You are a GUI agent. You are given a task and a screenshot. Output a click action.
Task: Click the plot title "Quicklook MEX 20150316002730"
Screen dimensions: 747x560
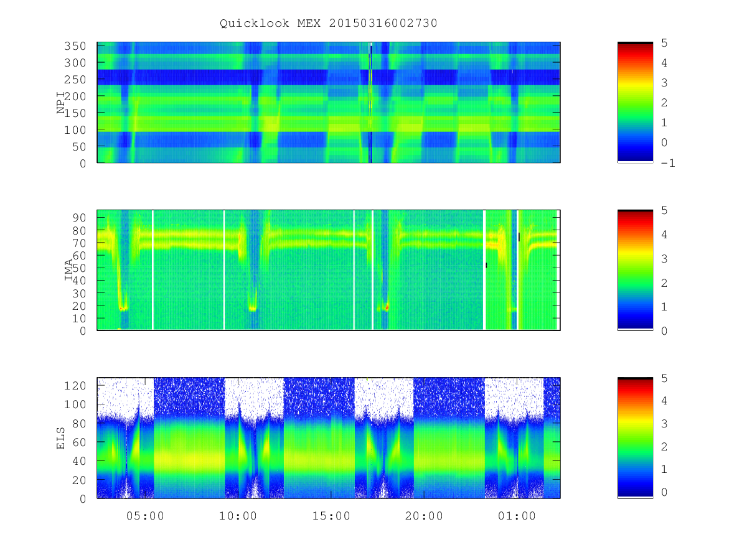click(x=329, y=23)
